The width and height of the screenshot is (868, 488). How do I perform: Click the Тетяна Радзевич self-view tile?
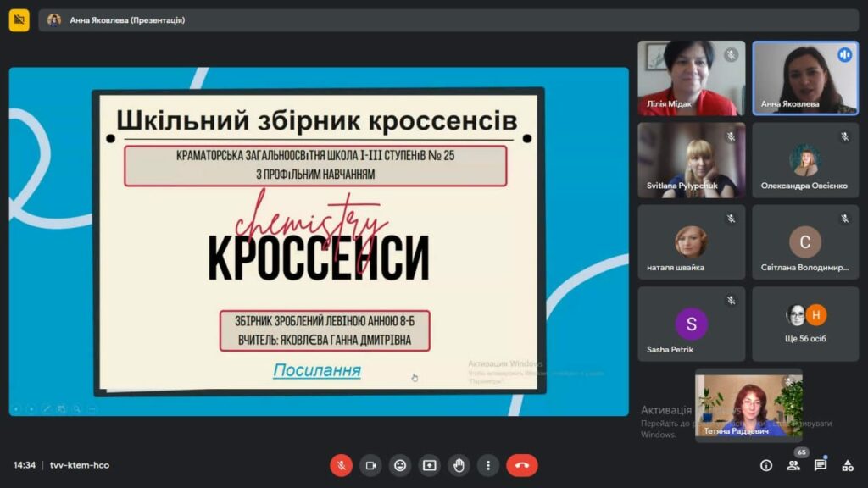748,405
